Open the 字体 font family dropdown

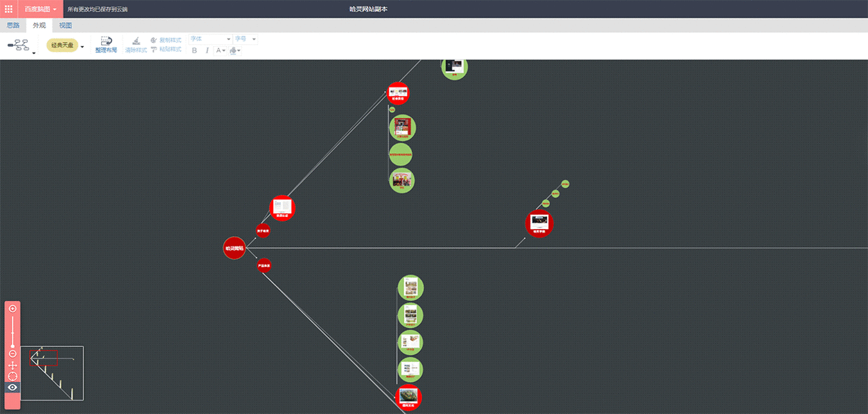tap(211, 39)
